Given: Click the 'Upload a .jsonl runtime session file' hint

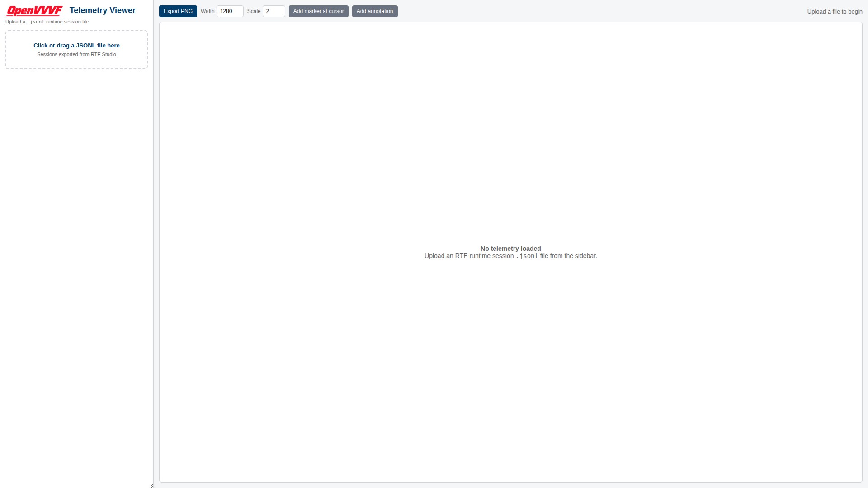Looking at the screenshot, I should pyautogui.click(x=47, y=22).
